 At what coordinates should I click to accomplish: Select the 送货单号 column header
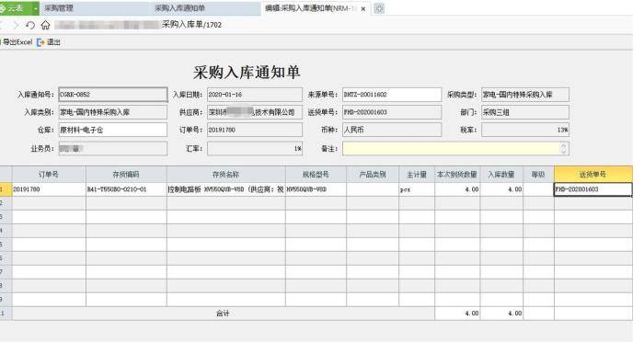(x=593, y=174)
